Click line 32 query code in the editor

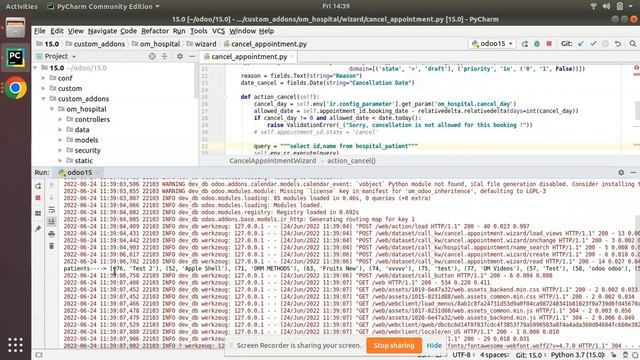[x=336, y=146]
